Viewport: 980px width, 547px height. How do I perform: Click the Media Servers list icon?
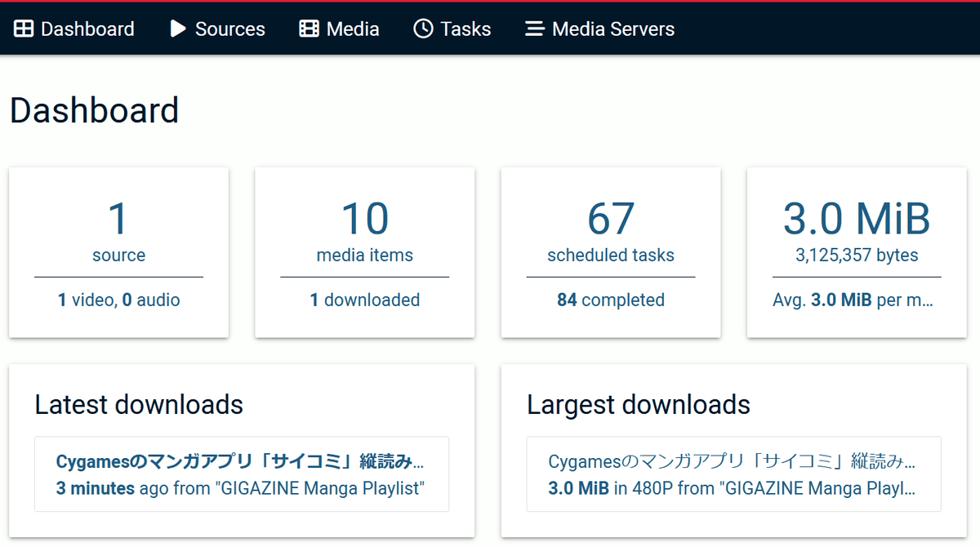tap(534, 29)
